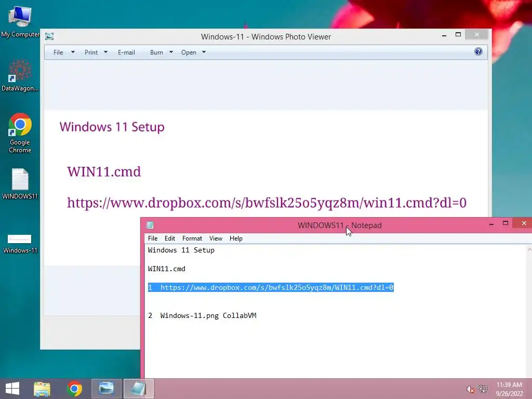The height and width of the screenshot is (399, 532).
Task: Switch to Photo Viewer on taskbar
Action: (107, 389)
